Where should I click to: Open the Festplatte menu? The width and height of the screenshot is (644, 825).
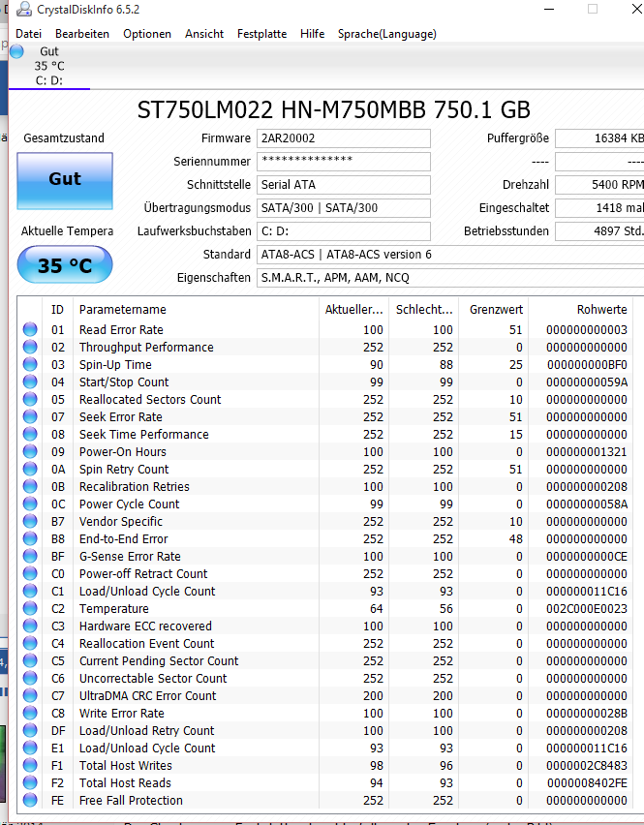(x=261, y=34)
